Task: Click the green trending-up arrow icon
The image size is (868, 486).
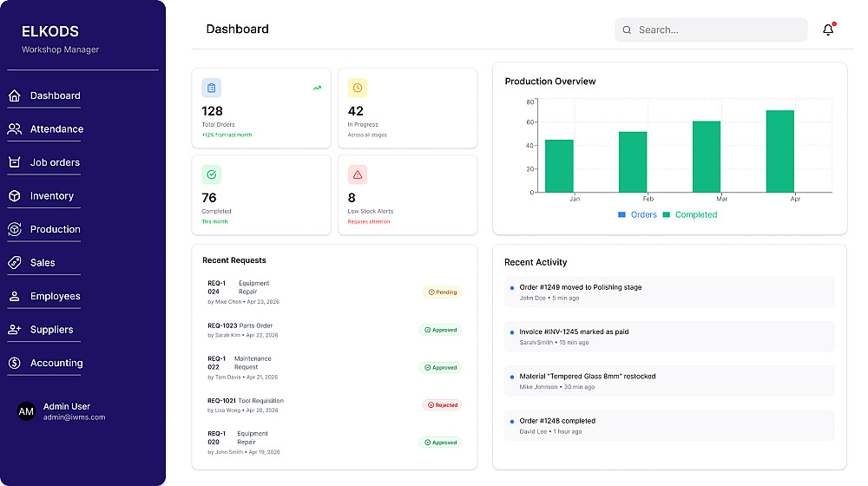Action: (317, 88)
